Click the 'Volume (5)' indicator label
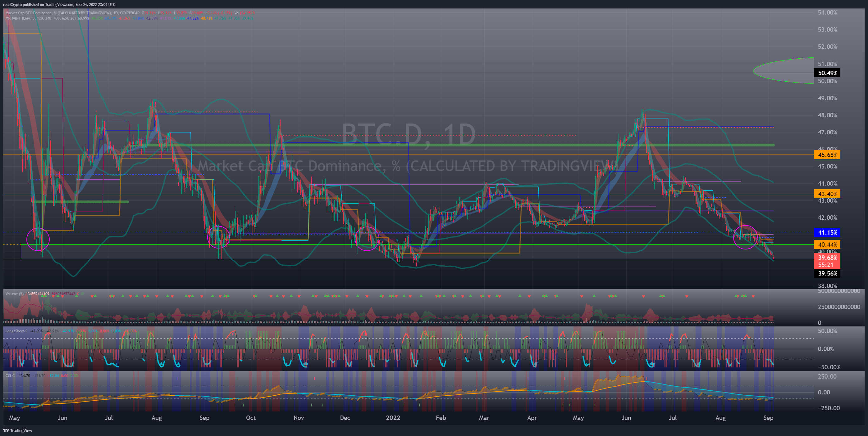This screenshot has width=868, height=436. tap(15, 294)
